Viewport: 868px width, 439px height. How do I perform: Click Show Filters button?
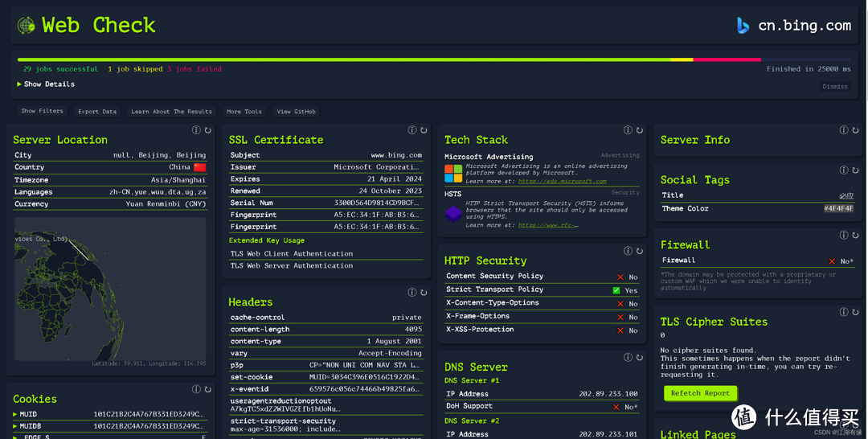pyautogui.click(x=42, y=111)
